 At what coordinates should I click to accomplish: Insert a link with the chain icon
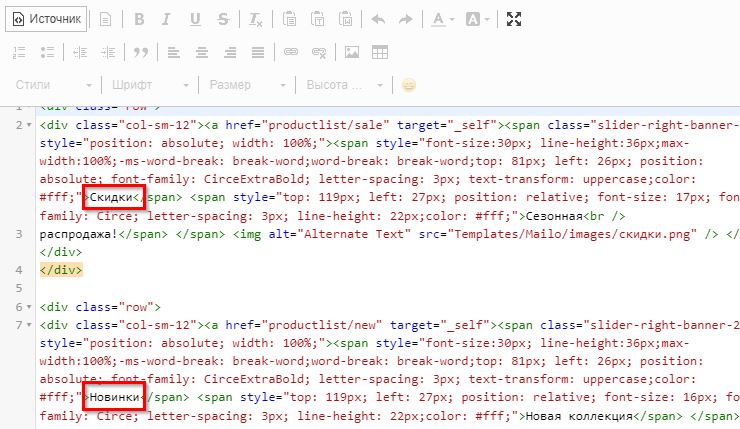(291, 52)
